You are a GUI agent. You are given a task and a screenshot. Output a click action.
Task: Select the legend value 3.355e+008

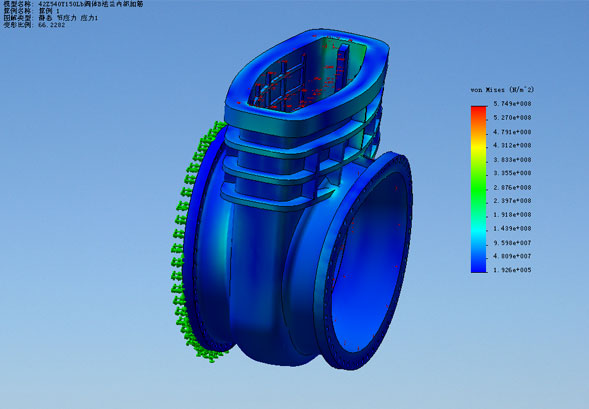tap(512, 173)
